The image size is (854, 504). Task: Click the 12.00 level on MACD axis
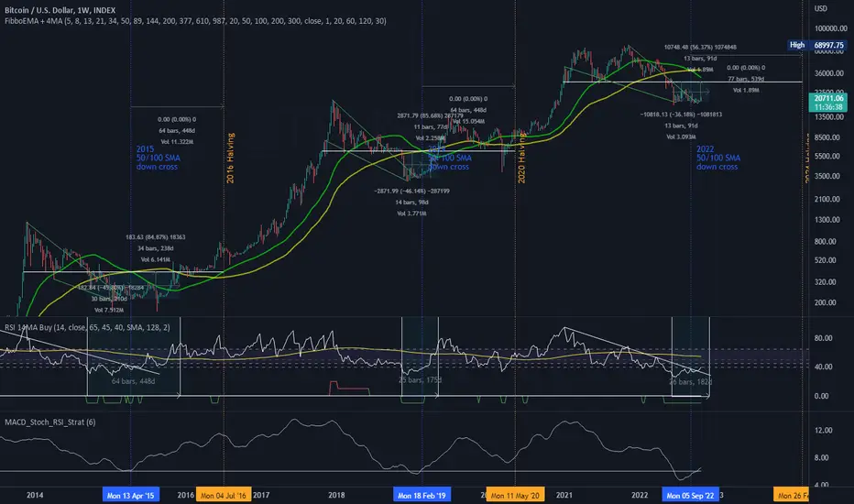click(x=823, y=430)
